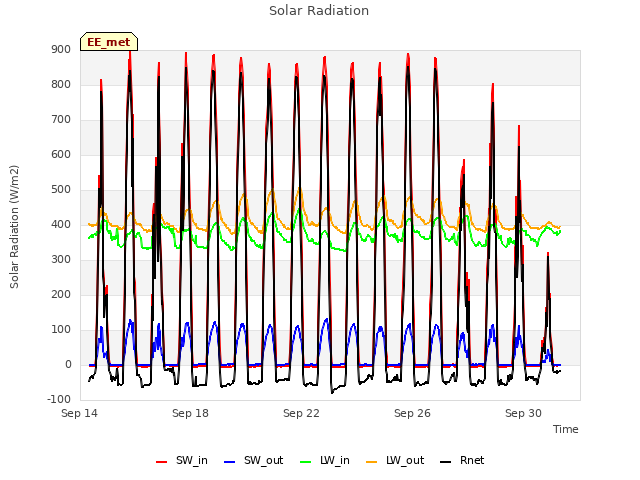Select the Solar Radiation chart title
Screen dimensions: 640x480
tap(319, 11)
